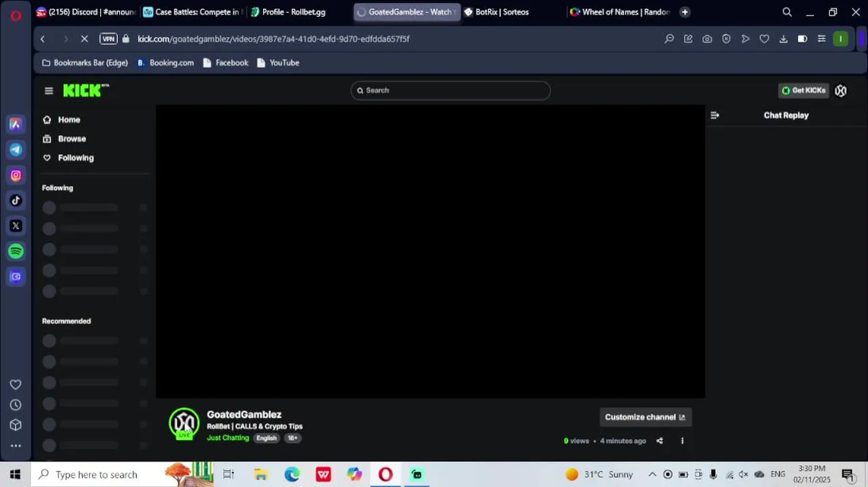868x487 pixels.
Task: Open the Windows notification center
Action: 848,475
